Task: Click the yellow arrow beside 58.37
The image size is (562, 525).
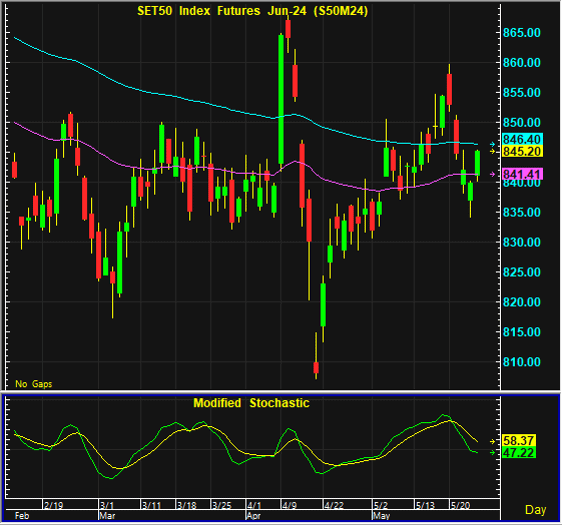Action: click(492, 442)
